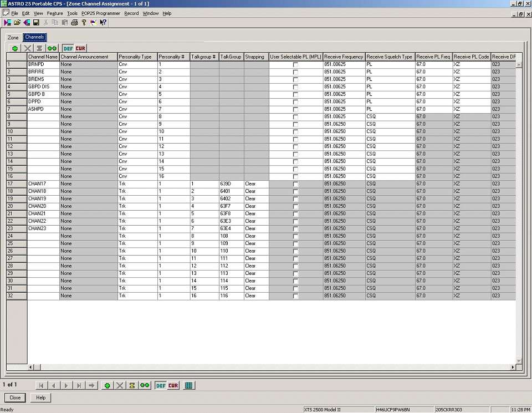The width and height of the screenshot is (532, 413).
Task: Click the green binoculars icon above channel table
Action: tap(52, 48)
